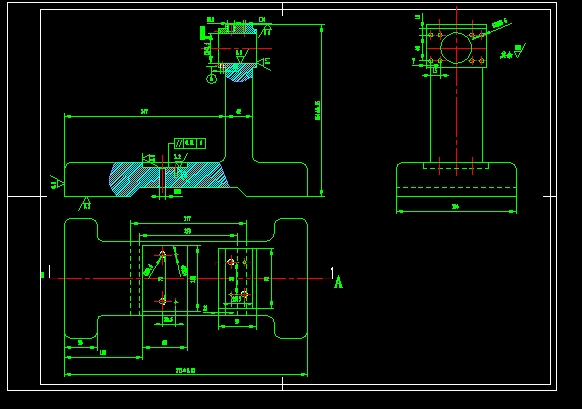Select the large bore circle in the side view
The height and width of the screenshot is (409, 582).
456,48
